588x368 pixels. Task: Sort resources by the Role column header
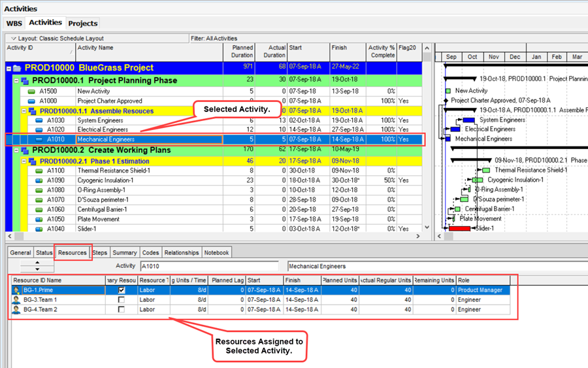click(483, 280)
